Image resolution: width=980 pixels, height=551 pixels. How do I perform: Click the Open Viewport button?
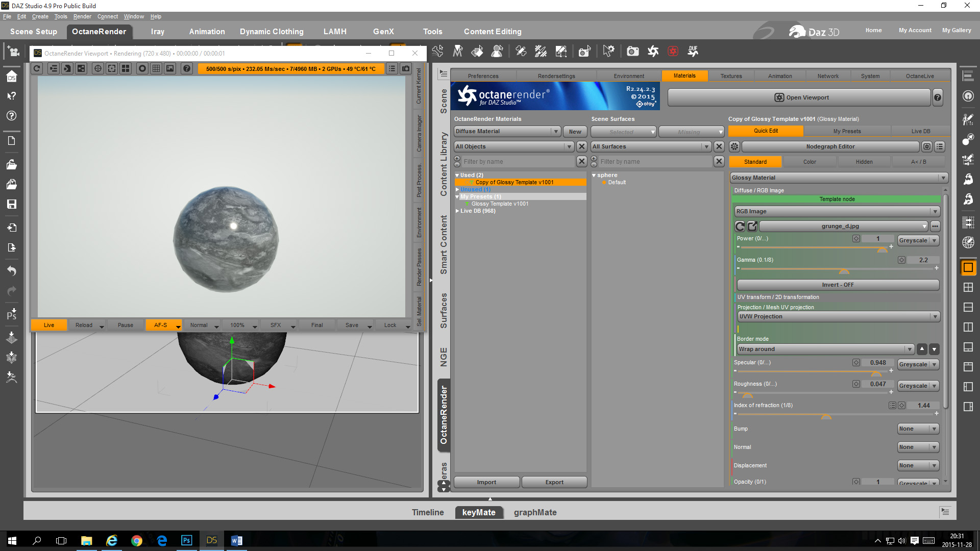[799, 97]
